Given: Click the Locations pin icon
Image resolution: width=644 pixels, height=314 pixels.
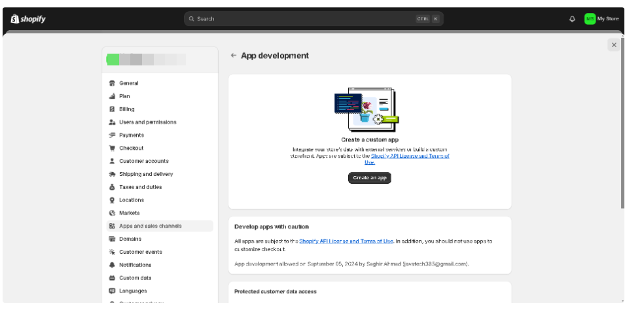Looking at the screenshot, I should tap(112, 200).
